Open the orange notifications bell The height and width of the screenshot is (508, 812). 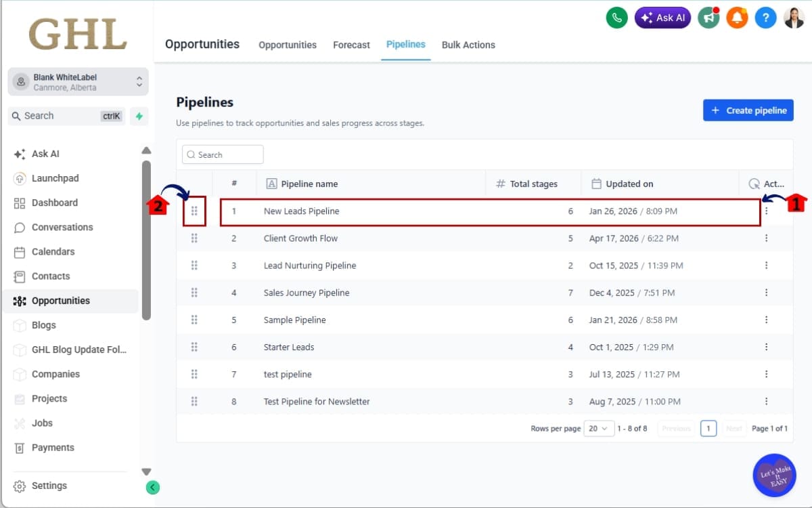pyautogui.click(x=737, y=18)
